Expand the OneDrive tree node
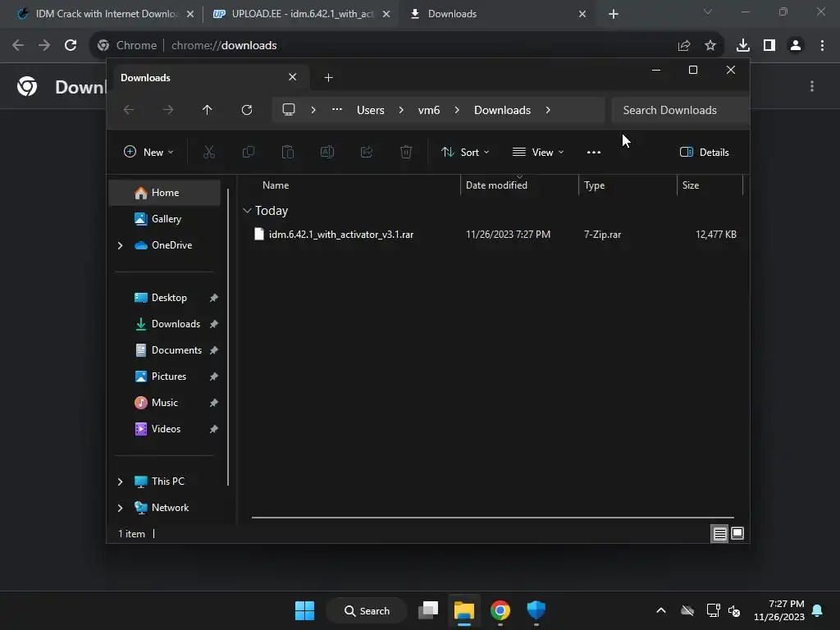 (x=120, y=245)
